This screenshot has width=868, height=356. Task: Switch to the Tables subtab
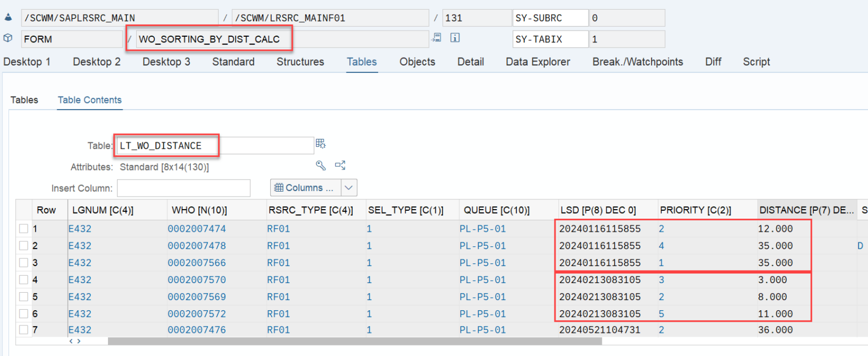pos(24,100)
